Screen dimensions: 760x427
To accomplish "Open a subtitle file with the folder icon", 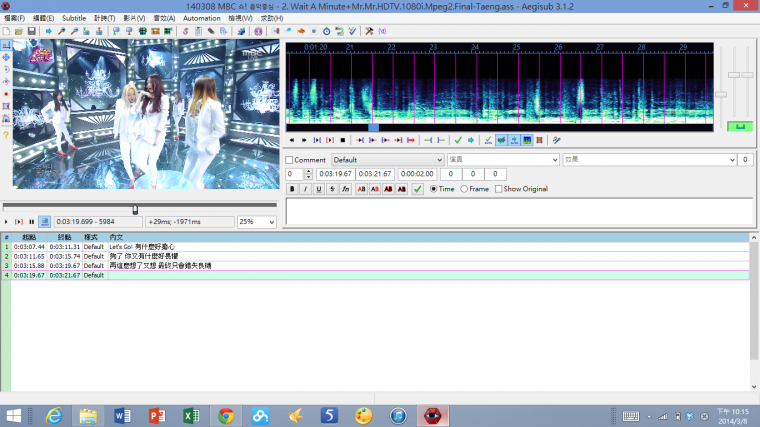I will pyautogui.click(x=20, y=31).
